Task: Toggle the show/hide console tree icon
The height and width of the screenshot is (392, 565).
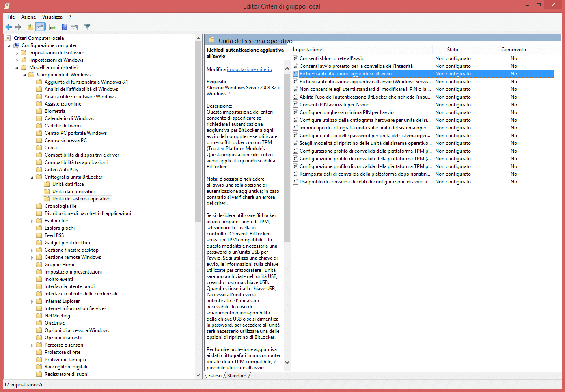Action: coord(40,27)
